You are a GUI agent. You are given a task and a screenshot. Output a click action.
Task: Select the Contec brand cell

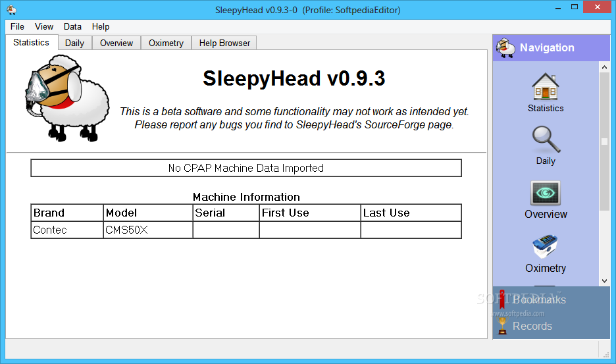[x=67, y=230]
